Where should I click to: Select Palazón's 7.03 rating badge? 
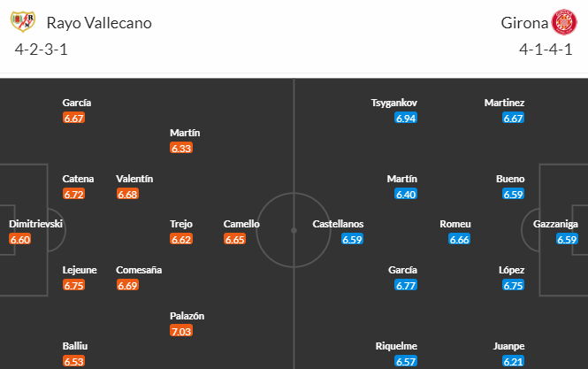click(x=181, y=331)
